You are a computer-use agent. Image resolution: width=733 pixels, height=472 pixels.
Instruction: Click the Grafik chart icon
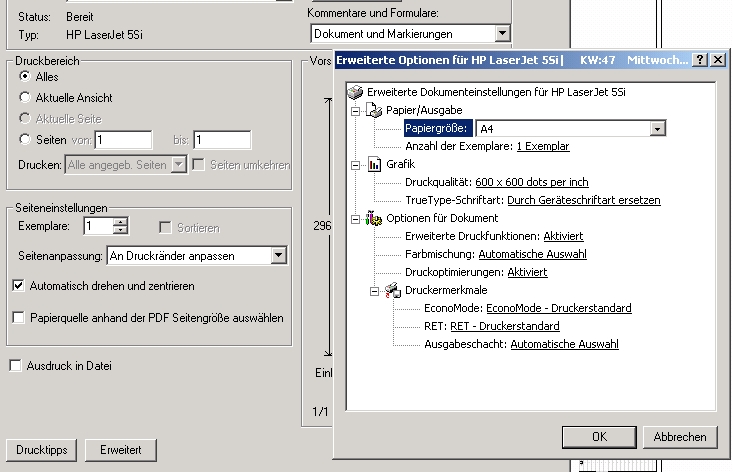(374, 164)
